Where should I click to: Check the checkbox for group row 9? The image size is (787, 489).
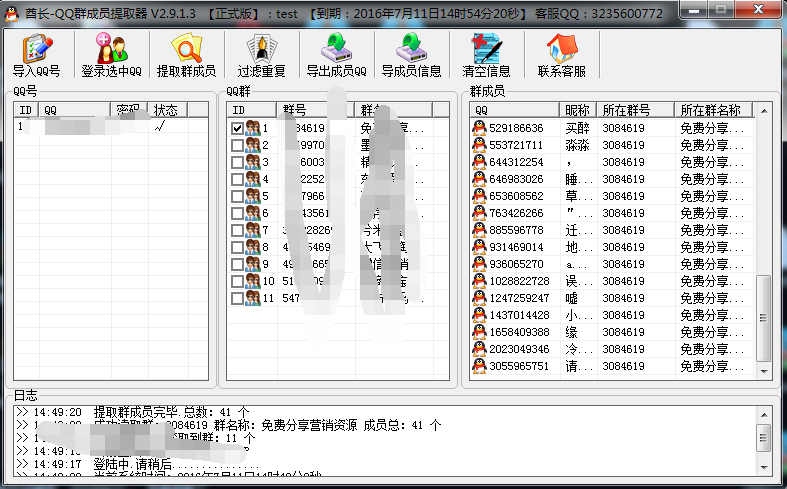[x=237, y=265]
